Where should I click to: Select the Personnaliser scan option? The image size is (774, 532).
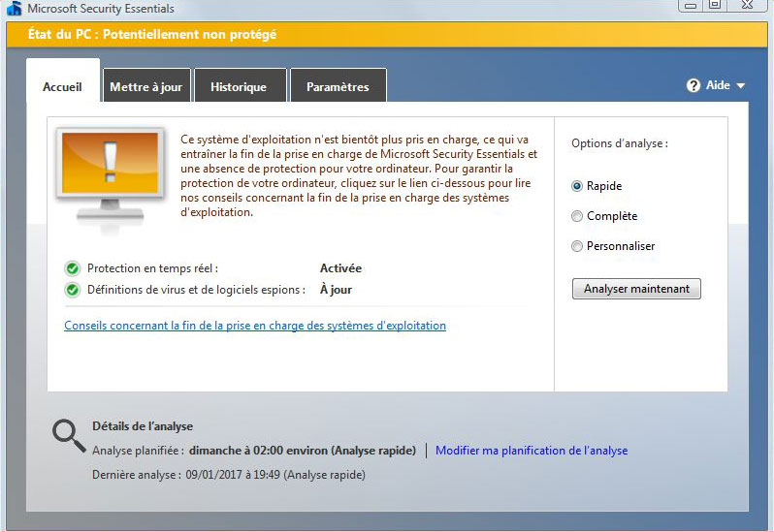pos(576,246)
